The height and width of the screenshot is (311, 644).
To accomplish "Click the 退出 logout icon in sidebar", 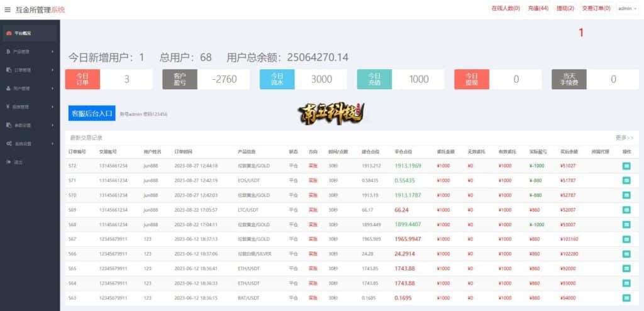I will click(x=8, y=162).
